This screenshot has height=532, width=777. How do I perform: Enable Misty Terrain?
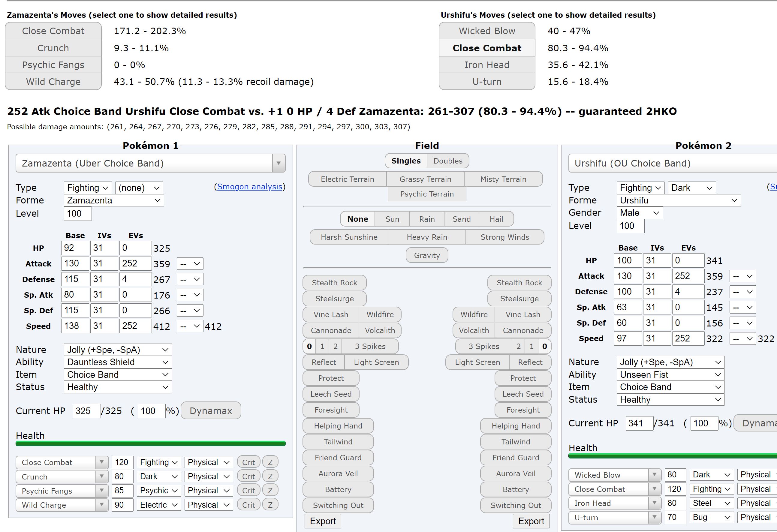[503, 179]
